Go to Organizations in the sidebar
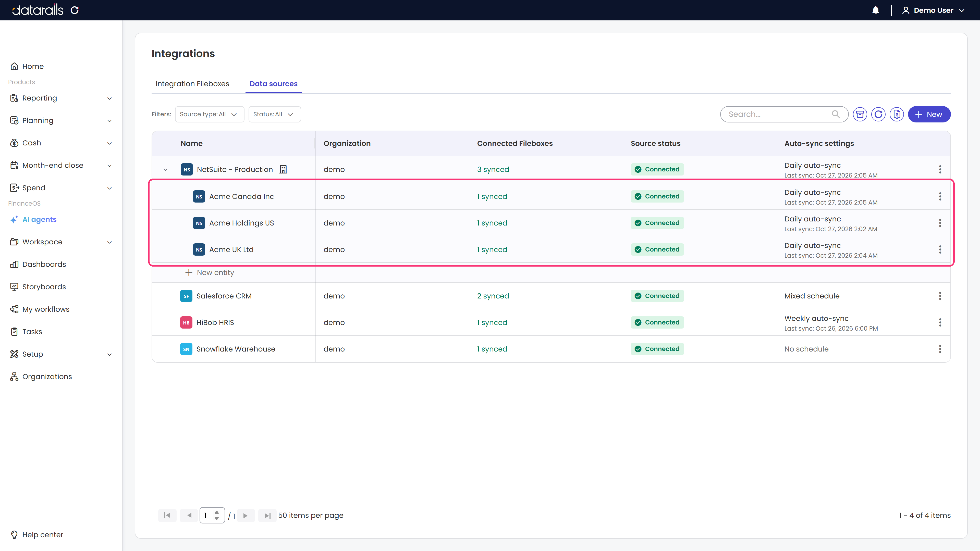980x551 pixels. click(x=47, y=377)
